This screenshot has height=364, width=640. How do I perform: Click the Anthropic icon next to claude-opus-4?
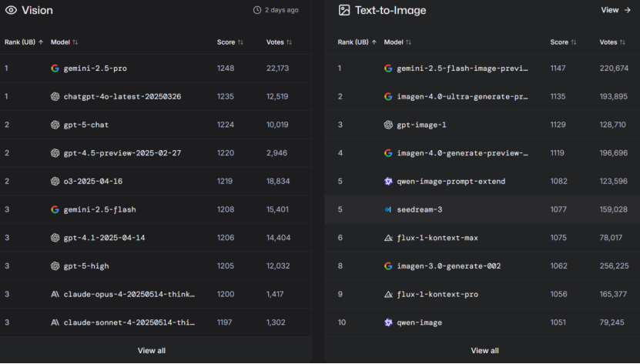coord(55,294)
